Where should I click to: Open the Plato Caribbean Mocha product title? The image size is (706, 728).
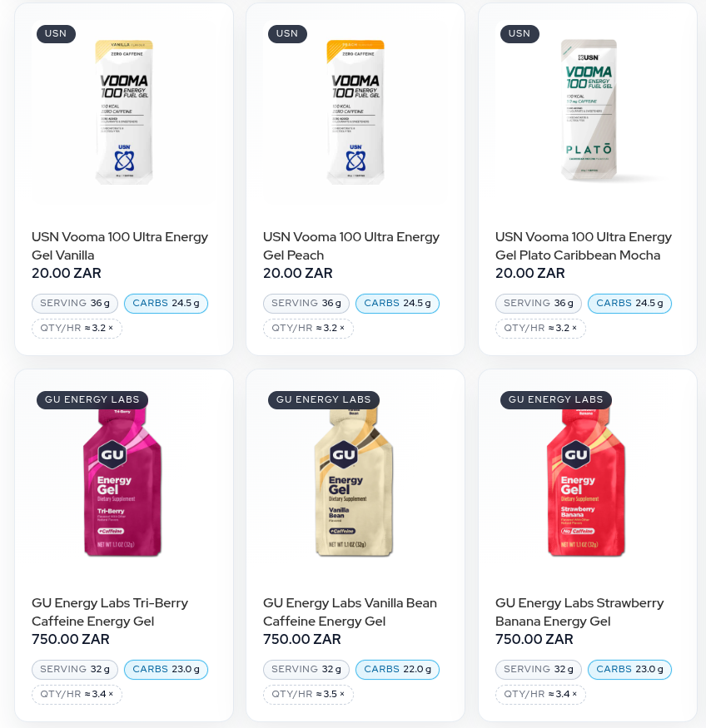(583, 246)
